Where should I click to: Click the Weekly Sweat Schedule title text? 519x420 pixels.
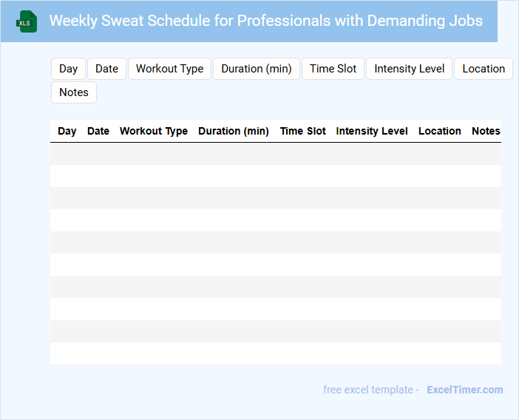click(266, 21)
